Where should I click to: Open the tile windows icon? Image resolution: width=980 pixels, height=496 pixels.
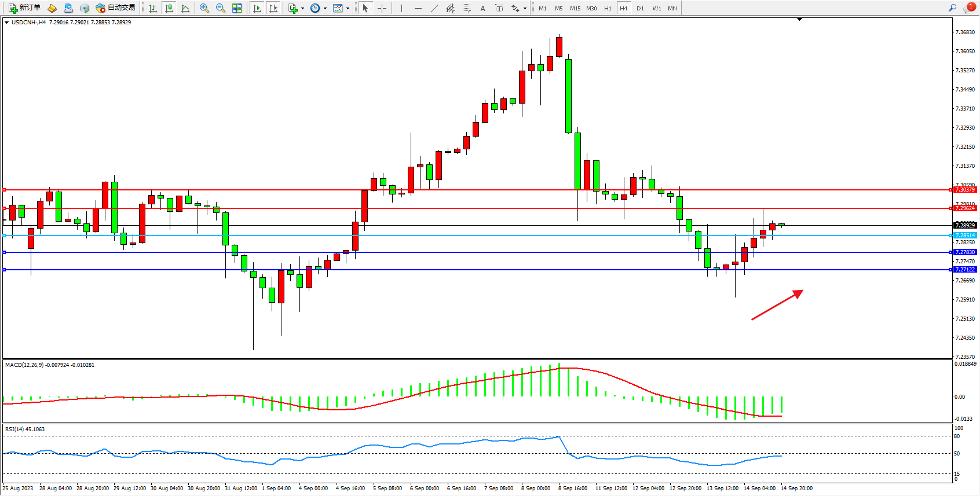pos(237,8)
